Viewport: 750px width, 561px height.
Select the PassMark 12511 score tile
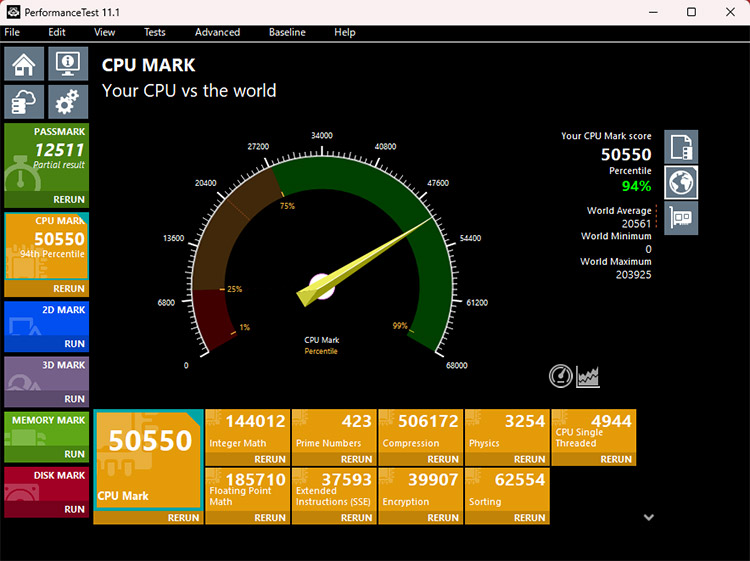point(46,157)
